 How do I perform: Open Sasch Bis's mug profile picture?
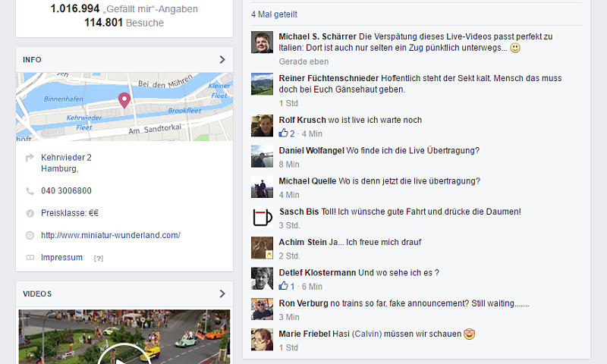[x=262, y=218]
